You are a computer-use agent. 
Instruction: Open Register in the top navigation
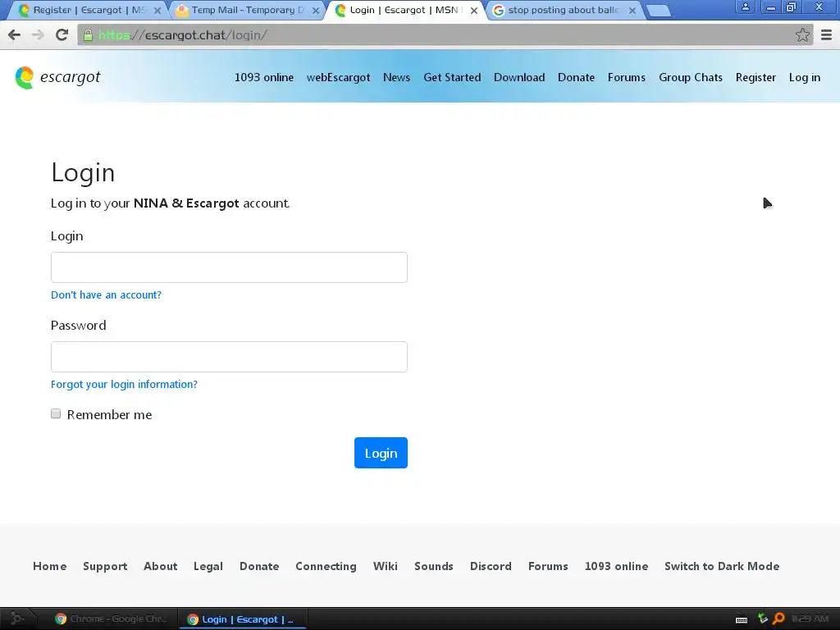756,78
